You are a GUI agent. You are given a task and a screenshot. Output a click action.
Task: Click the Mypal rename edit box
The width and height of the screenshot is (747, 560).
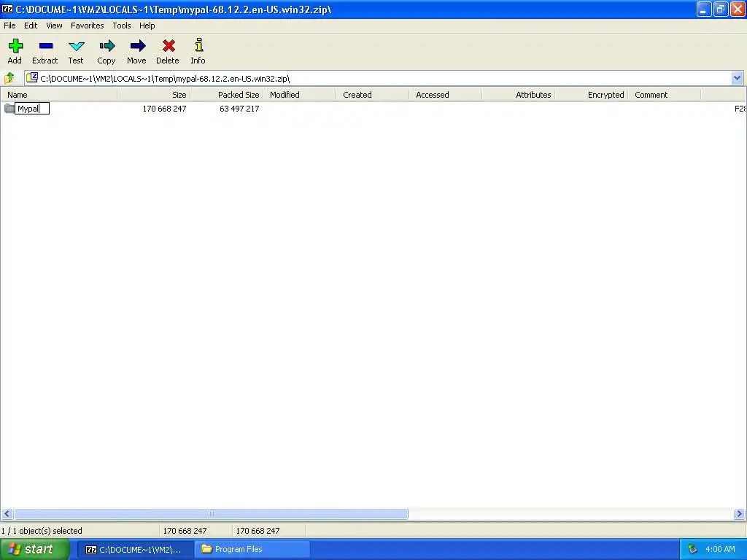[32, 109]
